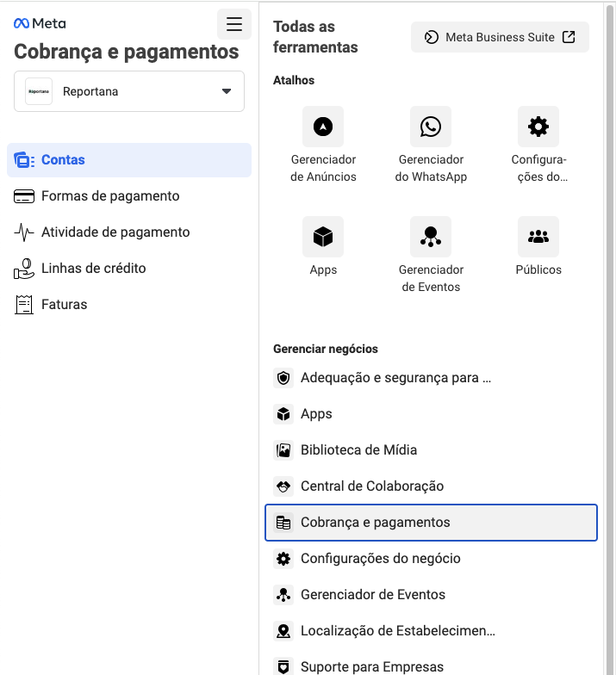Open Meta Business Suite button
The image size is (616, 675).
coord(500,37)
